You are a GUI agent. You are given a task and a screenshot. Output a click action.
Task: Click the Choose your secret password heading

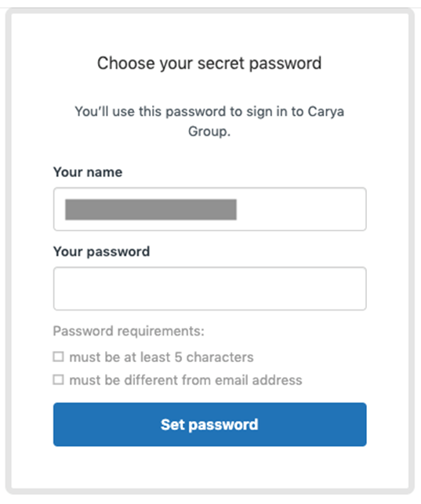point(209,63)
